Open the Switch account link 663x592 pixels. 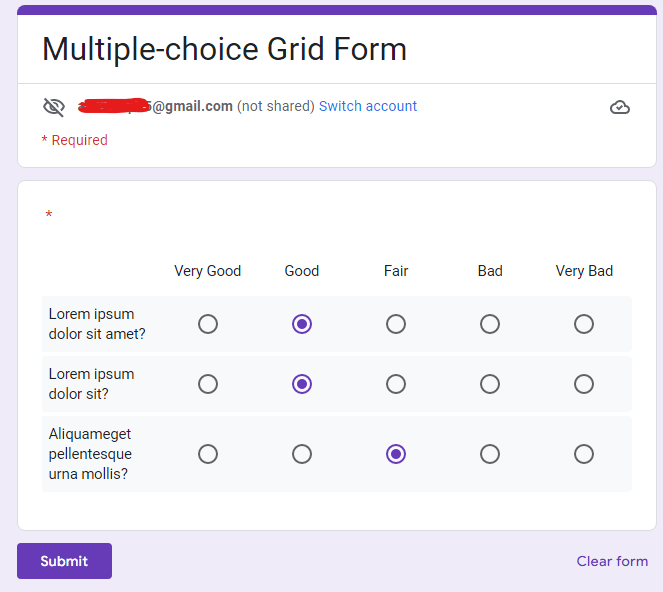click(x=367, y=106)
